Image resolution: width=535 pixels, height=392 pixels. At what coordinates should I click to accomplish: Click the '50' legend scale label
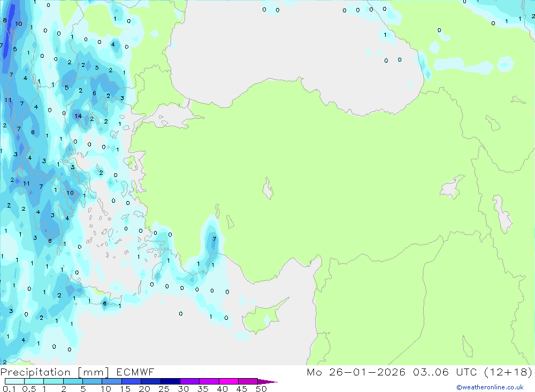click(261, 389)
